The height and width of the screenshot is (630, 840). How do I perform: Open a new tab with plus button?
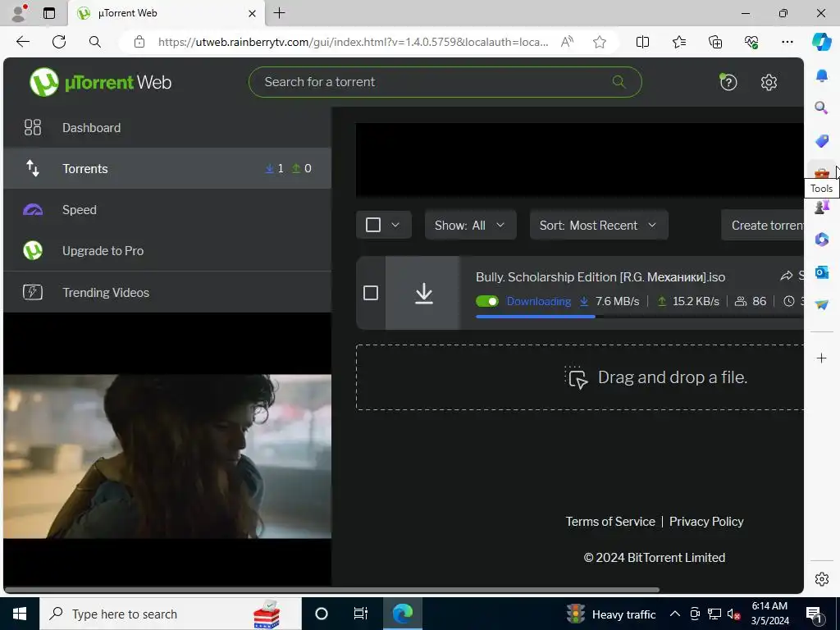click(279, 13)
